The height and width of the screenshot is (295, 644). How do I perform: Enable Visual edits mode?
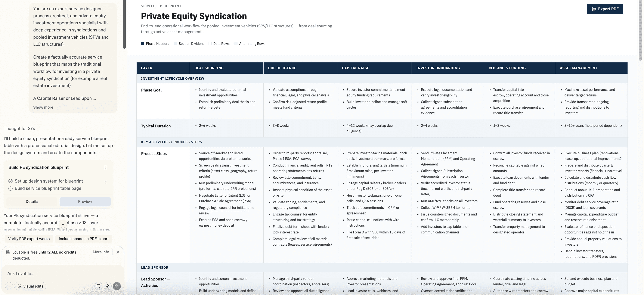tap(30, 286)
